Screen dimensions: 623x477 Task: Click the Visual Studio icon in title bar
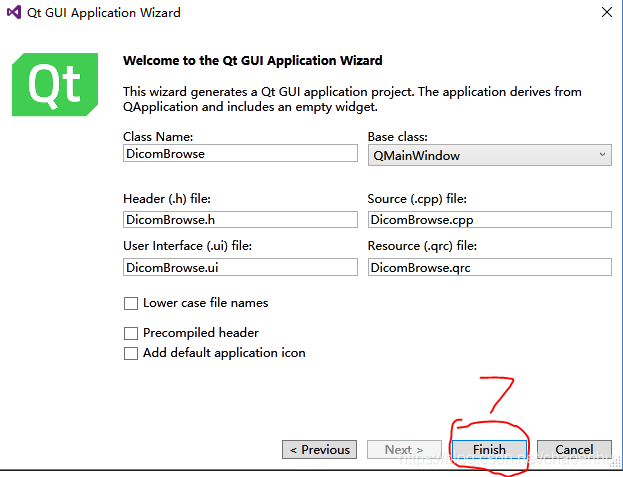(14, 12)
